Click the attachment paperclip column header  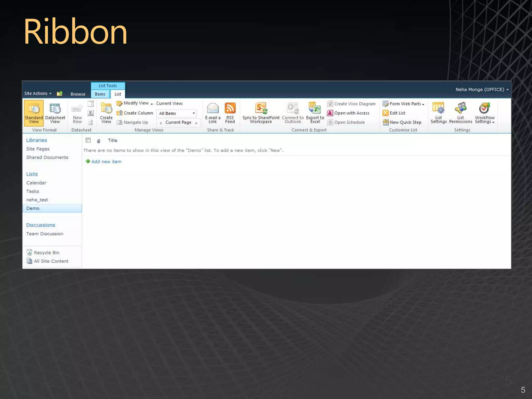click(x=98, y=141)
